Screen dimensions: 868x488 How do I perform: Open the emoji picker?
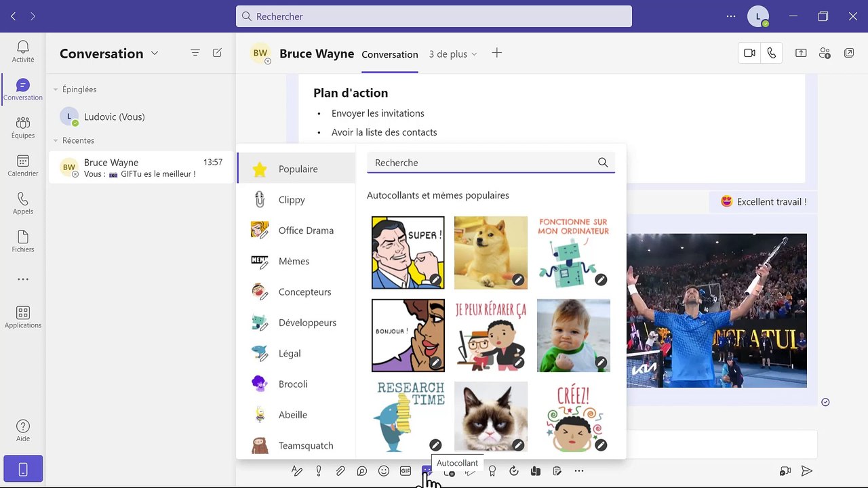(x=384, y=471)
